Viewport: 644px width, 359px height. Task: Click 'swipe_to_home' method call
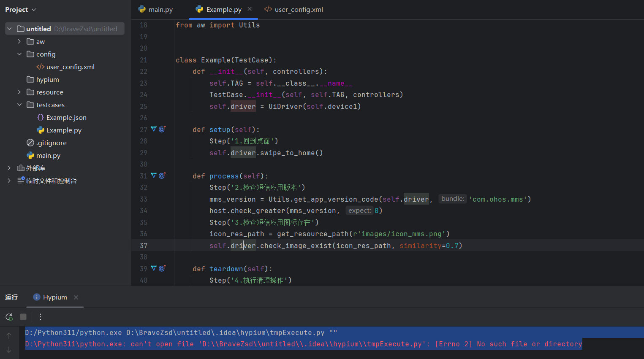[287, 153]
